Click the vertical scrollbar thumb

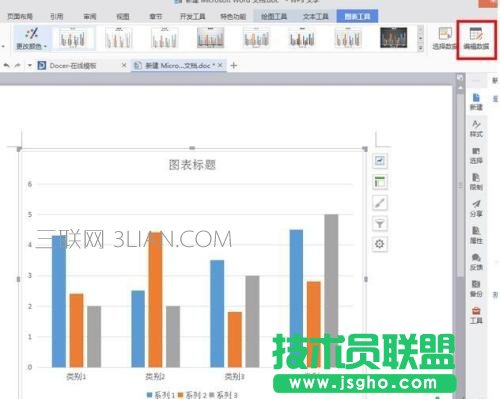(460, 185)
